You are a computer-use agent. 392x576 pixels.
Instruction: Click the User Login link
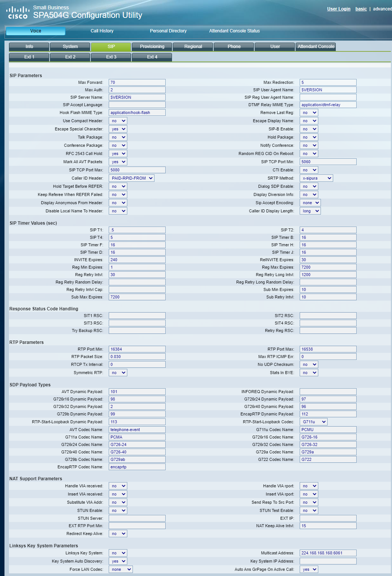tap(339, 9)
